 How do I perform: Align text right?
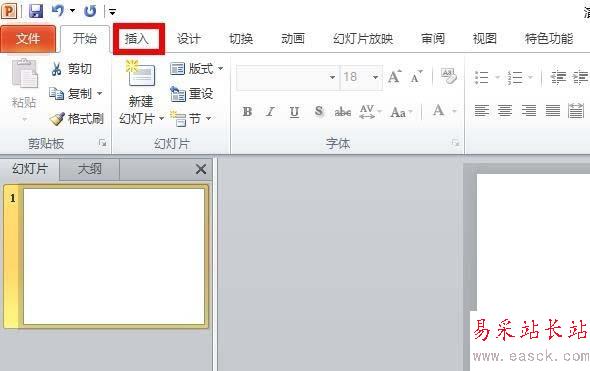click(x=529, y=111)
